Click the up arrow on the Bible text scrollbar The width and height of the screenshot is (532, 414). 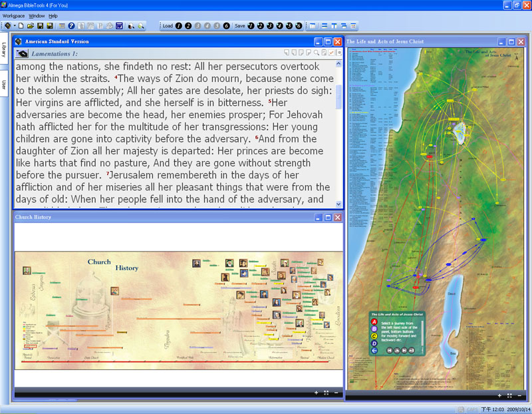tap(338, 63)
